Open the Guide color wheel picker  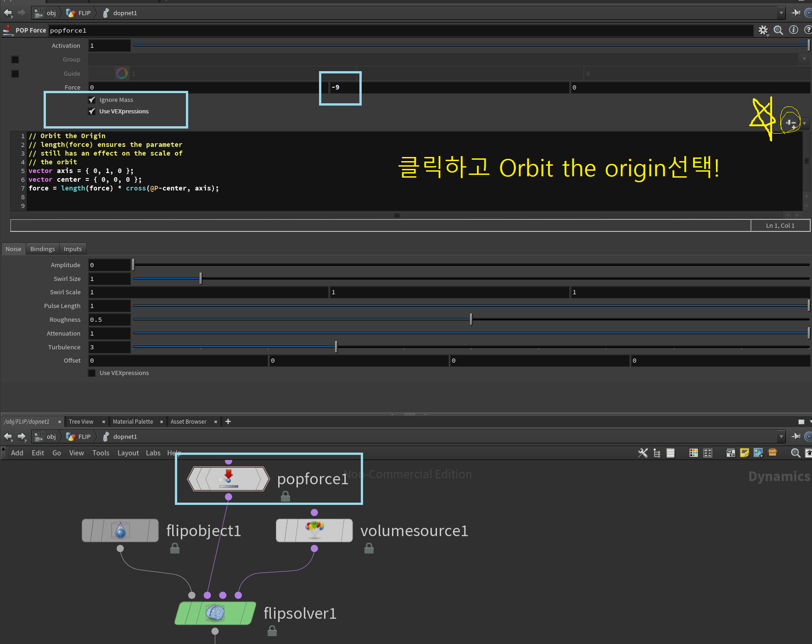coord(122,73)
